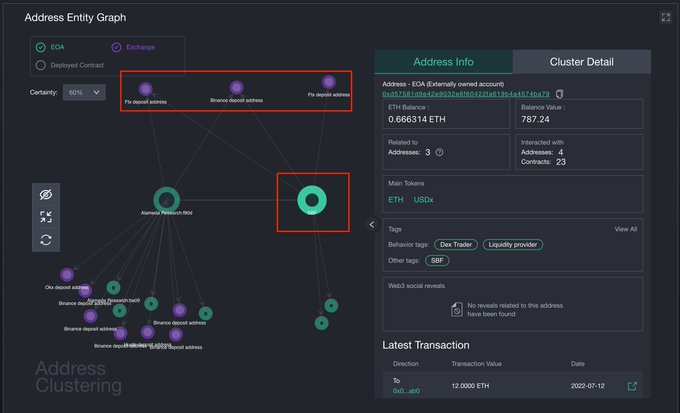
Task: Refresh the entity graph
Action: coord(46,239)
